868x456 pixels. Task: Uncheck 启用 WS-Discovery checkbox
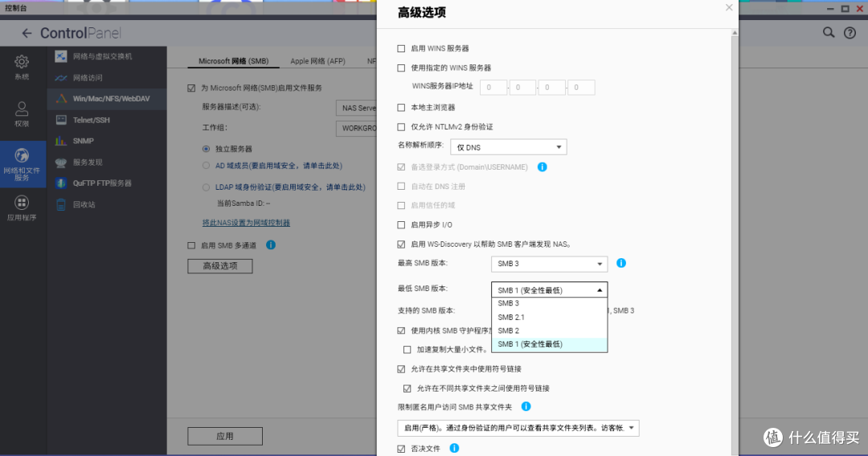401,244
